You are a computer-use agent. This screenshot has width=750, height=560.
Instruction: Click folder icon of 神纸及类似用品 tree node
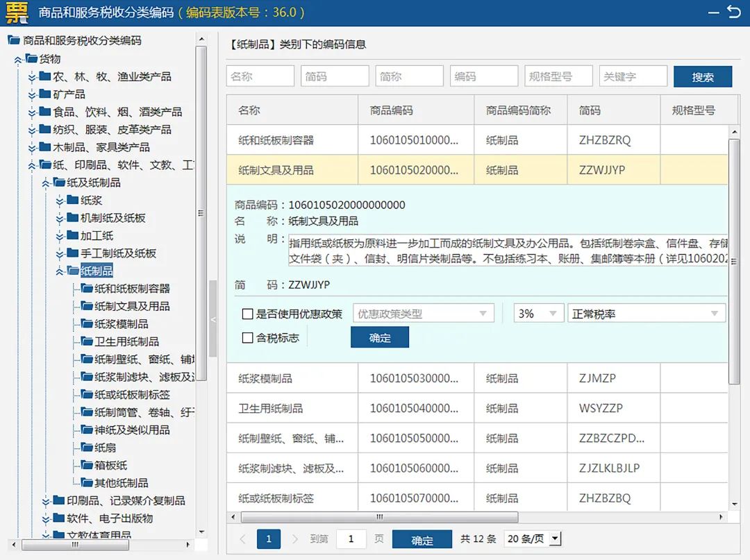point(87,430)
